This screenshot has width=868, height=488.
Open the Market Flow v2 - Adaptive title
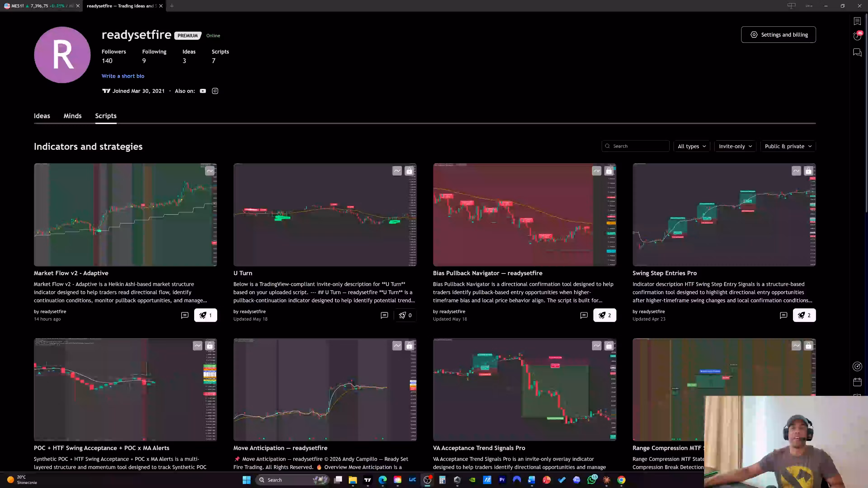(71, 273)
